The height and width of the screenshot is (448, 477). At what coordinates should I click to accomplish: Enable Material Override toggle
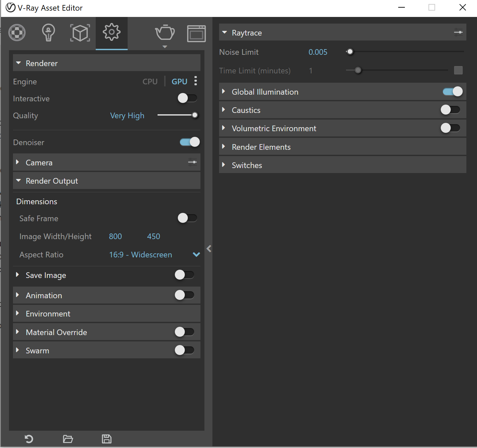[x=184, y=332]
